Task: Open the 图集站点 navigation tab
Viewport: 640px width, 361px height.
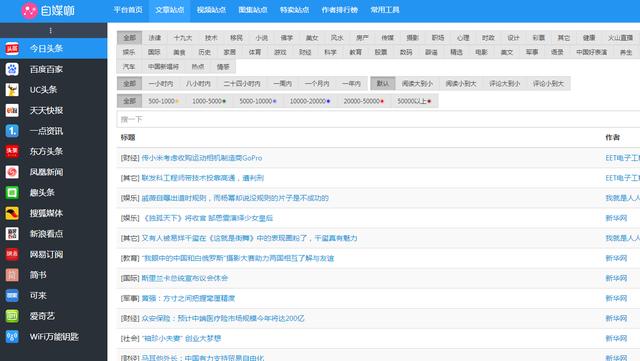Action: (253, 10)
